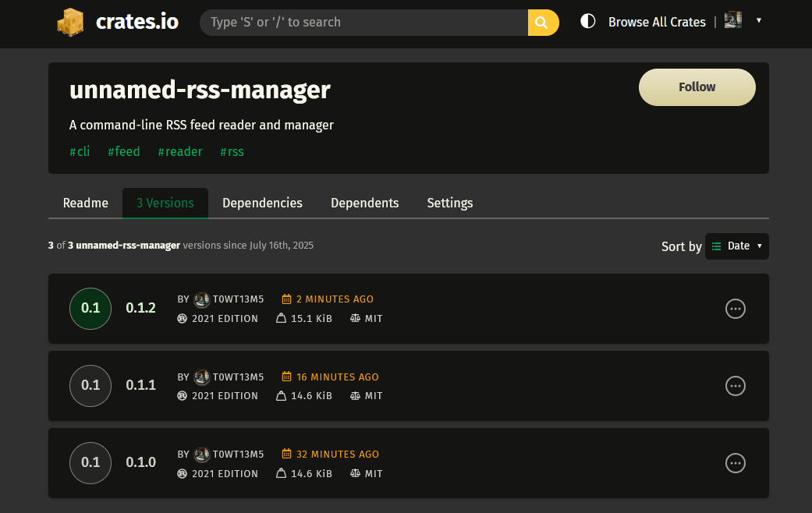This screenshot has width=812, height=513.
Task: Open Browse All Crates link
Action: coord(657,22)
